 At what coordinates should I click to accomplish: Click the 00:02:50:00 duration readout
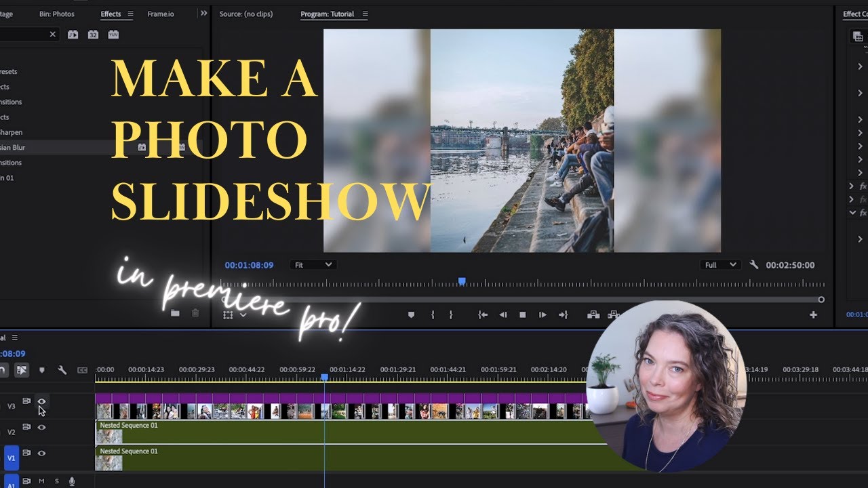pos(790,265)
